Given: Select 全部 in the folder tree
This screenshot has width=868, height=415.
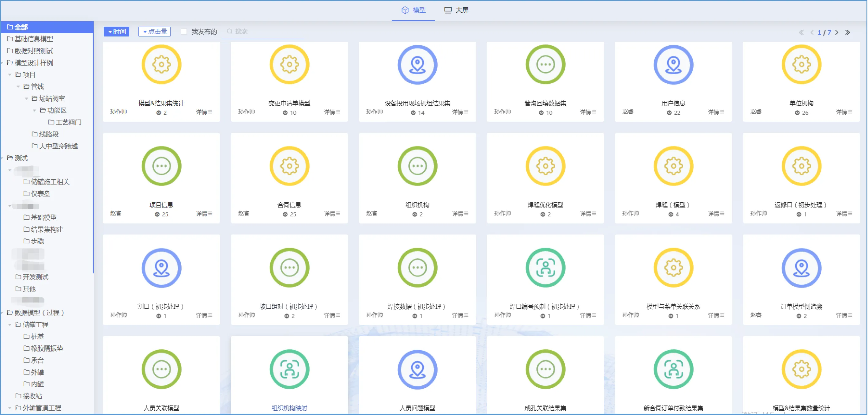Looking at the screenshot, I should (x=47, y=27).
